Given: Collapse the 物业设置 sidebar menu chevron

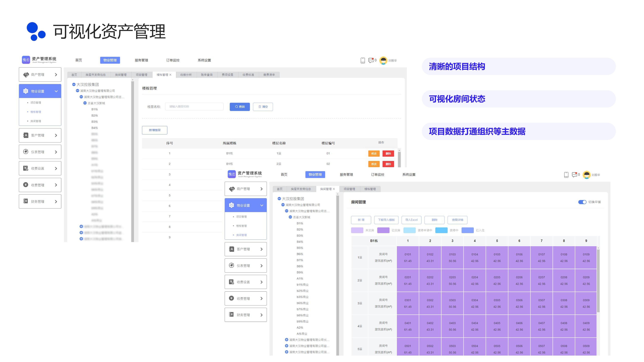Looking at the screenshot, I should (x=56, y=91).
